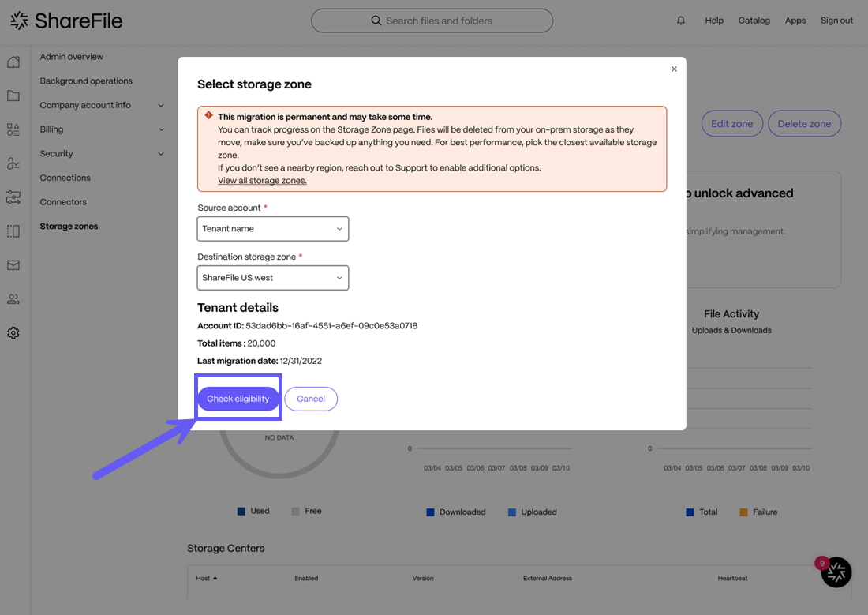
Task: Open Connectors page
Action: click(63, 202)
